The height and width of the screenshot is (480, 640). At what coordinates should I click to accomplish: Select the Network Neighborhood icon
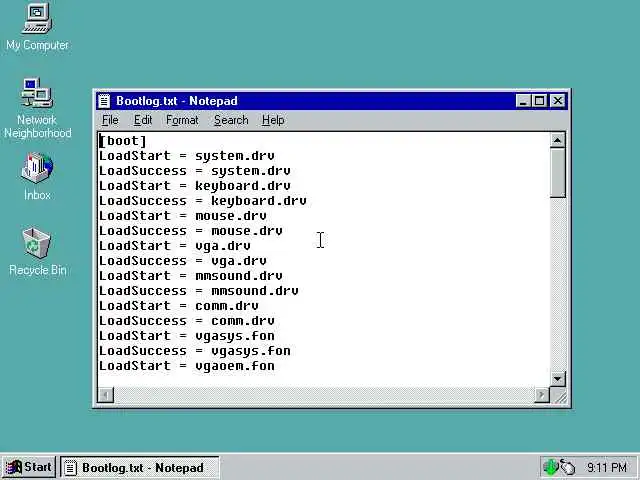[37, 108]
